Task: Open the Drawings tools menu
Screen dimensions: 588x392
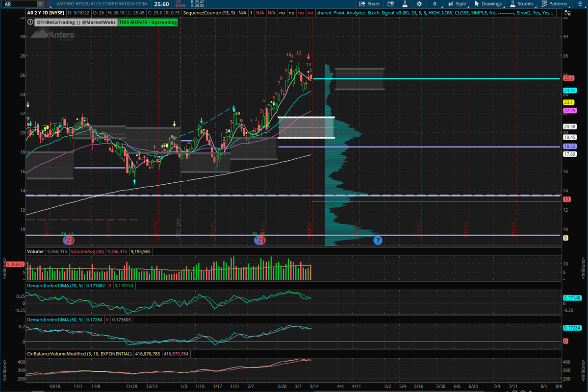Action: pyautogui.click(x=488, y=4)
